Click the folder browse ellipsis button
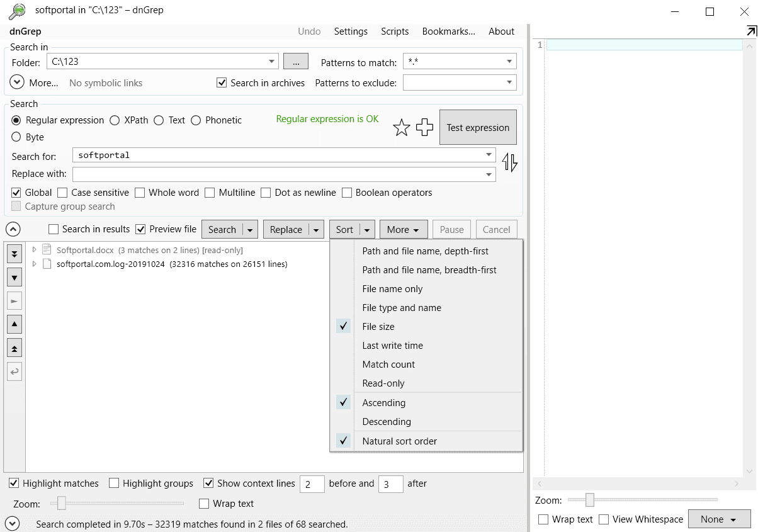 click(295, 62)
